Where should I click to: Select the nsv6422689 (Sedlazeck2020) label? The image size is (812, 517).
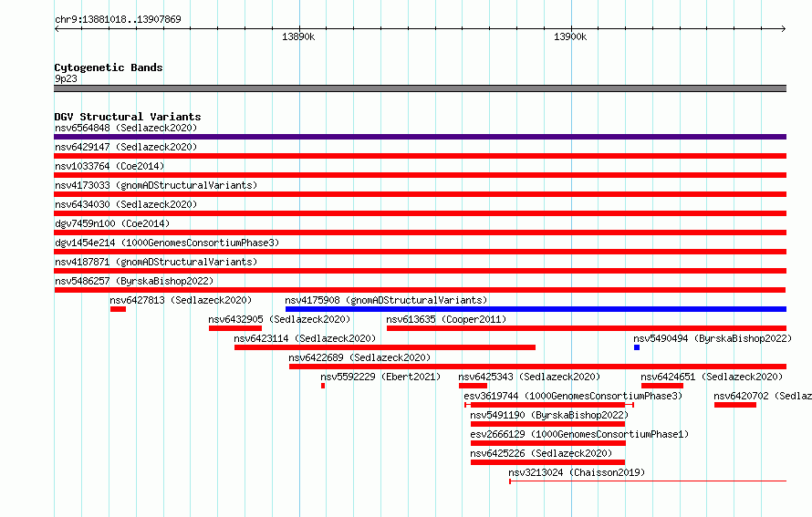click(x=359, y=357)
